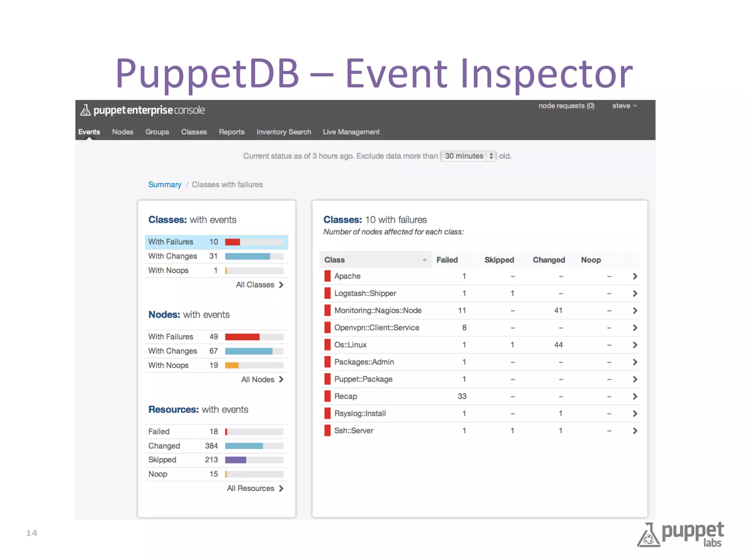This screenshot has width=747, height=560.
Task: Click Os::Linux class name
Action: point(351,345)
